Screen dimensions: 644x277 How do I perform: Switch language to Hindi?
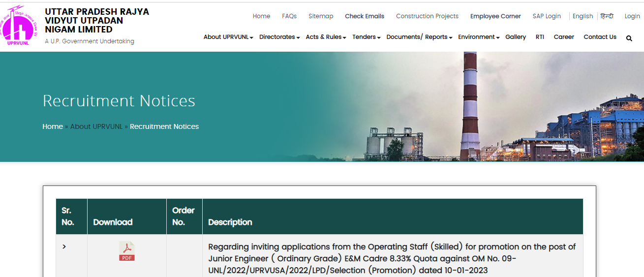coord(607,16)
